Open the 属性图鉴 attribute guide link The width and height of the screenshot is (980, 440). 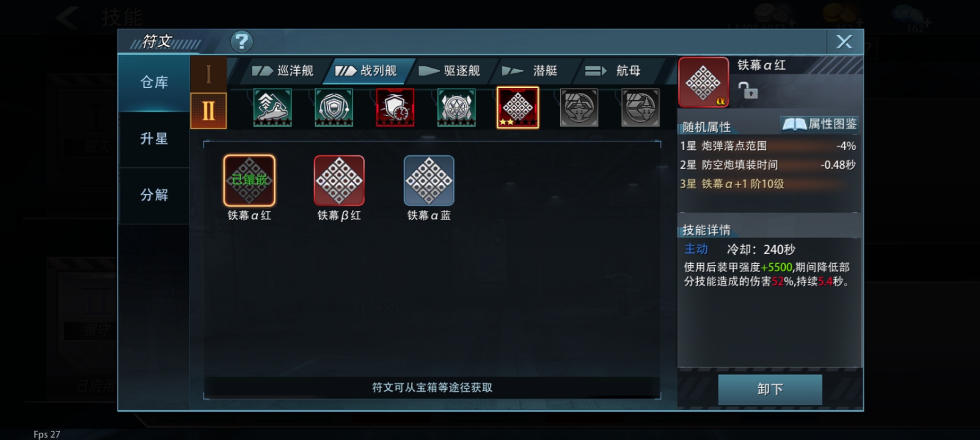coord(820,124)
